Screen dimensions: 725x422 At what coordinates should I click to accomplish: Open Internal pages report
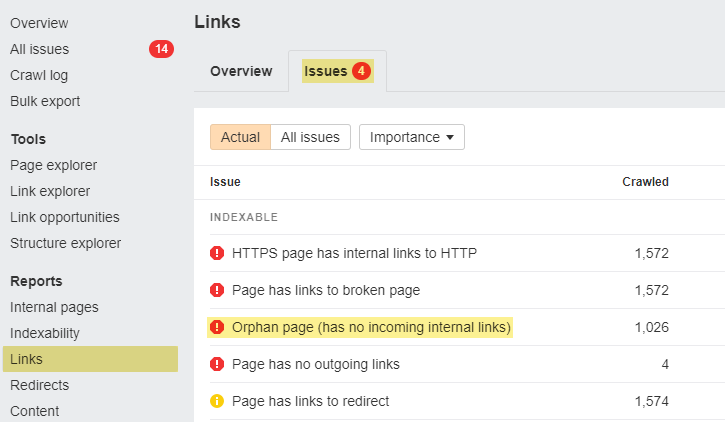coord(54,307)
